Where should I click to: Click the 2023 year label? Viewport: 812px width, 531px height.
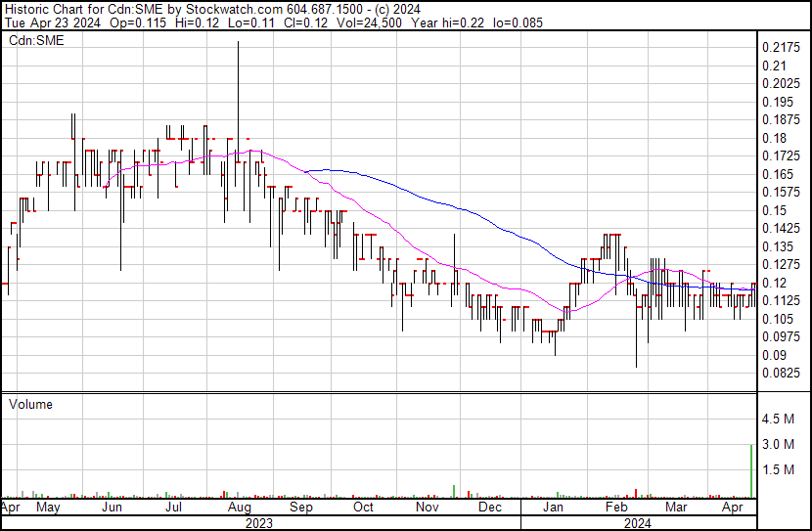pos(259,523)
